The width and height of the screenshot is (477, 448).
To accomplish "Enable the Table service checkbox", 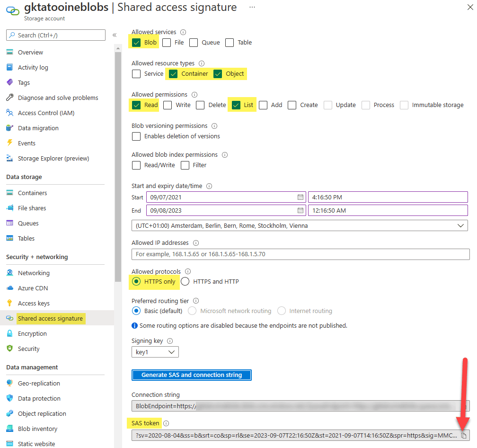I will coord(230,43).
